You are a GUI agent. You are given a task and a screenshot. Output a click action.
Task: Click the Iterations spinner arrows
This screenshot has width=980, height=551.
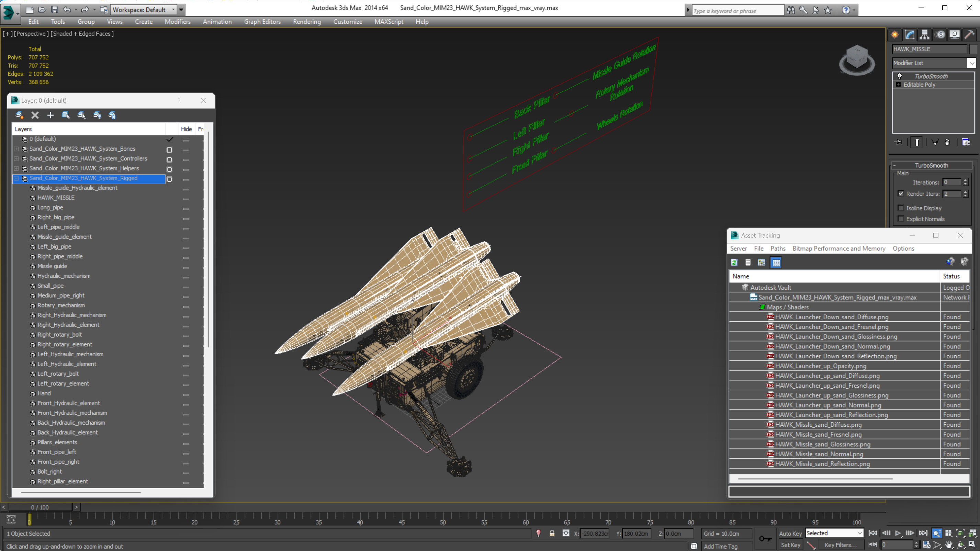coord(965,182)
